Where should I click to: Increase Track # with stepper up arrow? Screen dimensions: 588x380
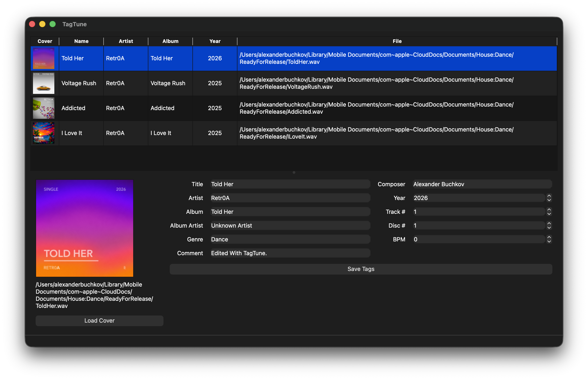[549, 210]
